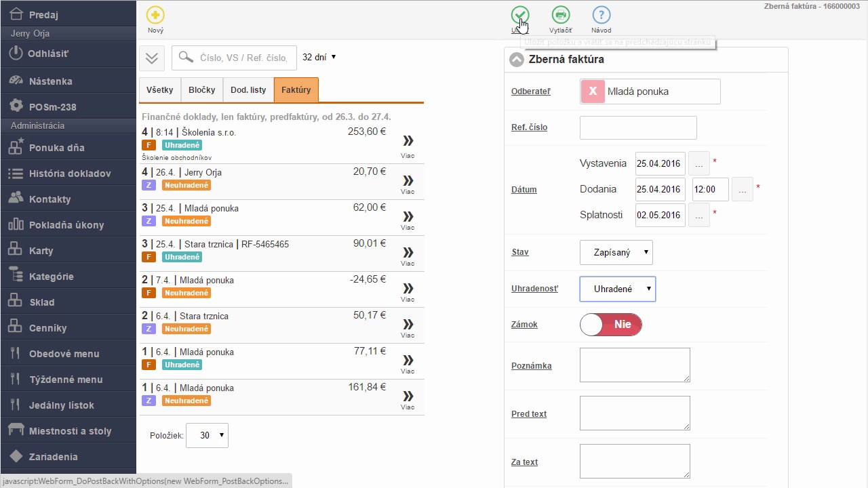Toggle the Zámok switch showing Nie
Screen dimensions: 868x488
pos(610,324)
